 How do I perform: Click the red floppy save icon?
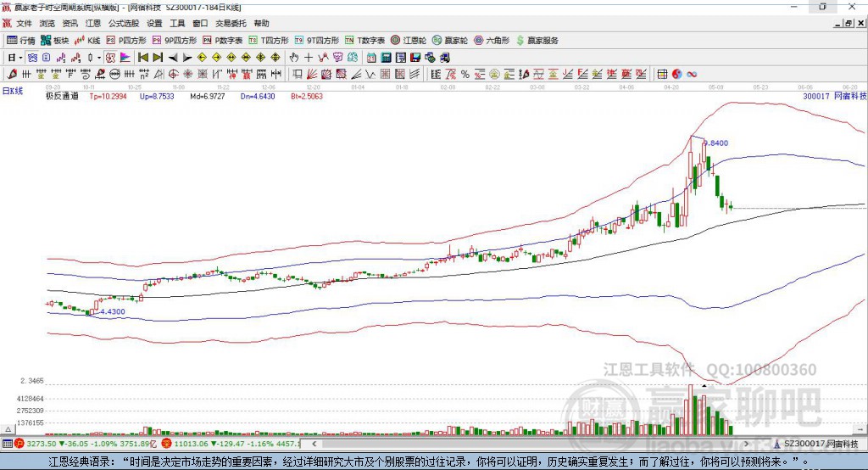pyautogui.click(x=415, y=58)
